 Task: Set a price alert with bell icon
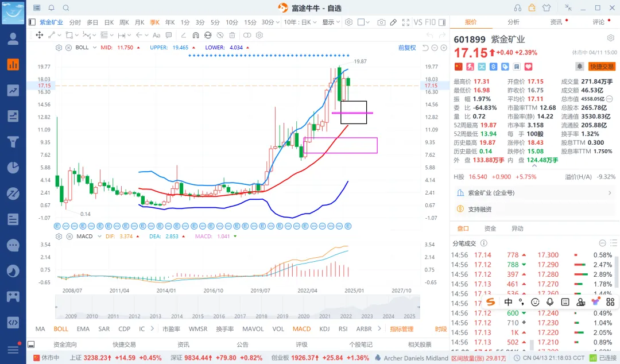pyautogui.click(x=579, y=67)
